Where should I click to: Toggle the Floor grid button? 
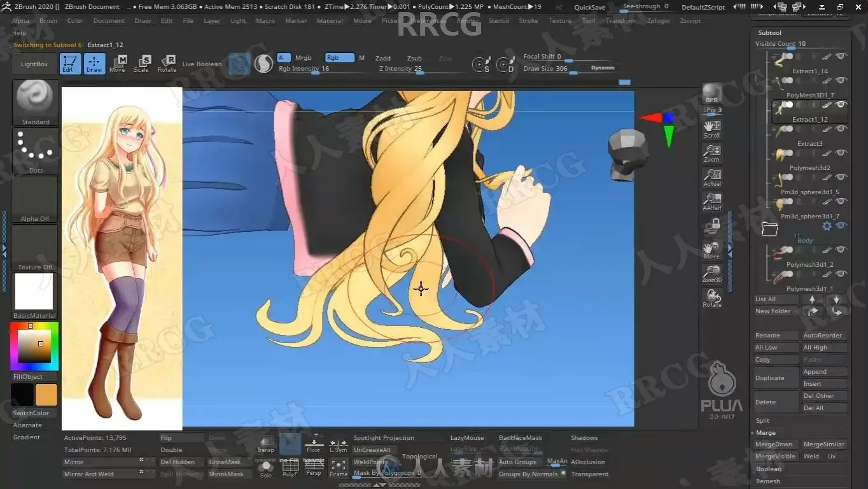(x=314, y=444)
